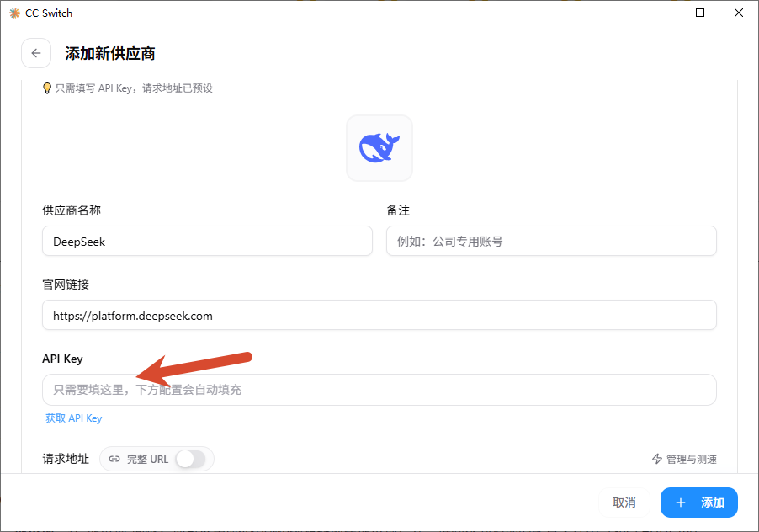Image resolution: width=759 pixels, height=532 pixels.
Task: Click the API Key input field
Action: click(379, 390)
